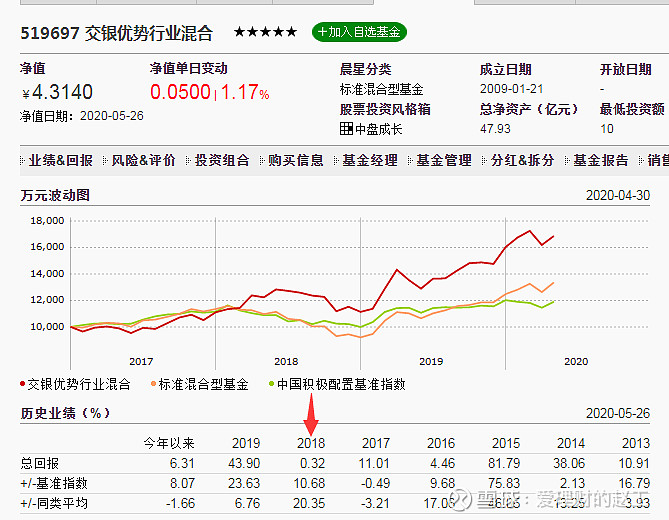Click the 晨星分类 label
The image size is (669, 520).
coord(366,69)
